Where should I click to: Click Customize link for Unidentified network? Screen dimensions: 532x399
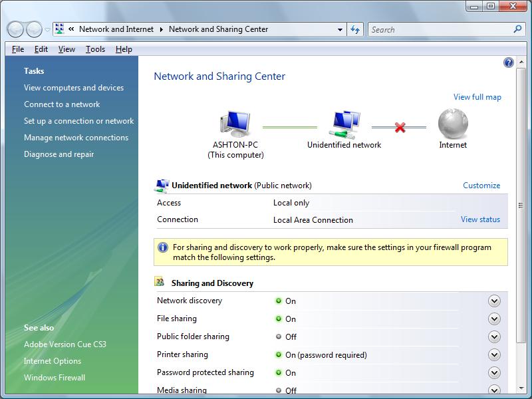(481, 186)
